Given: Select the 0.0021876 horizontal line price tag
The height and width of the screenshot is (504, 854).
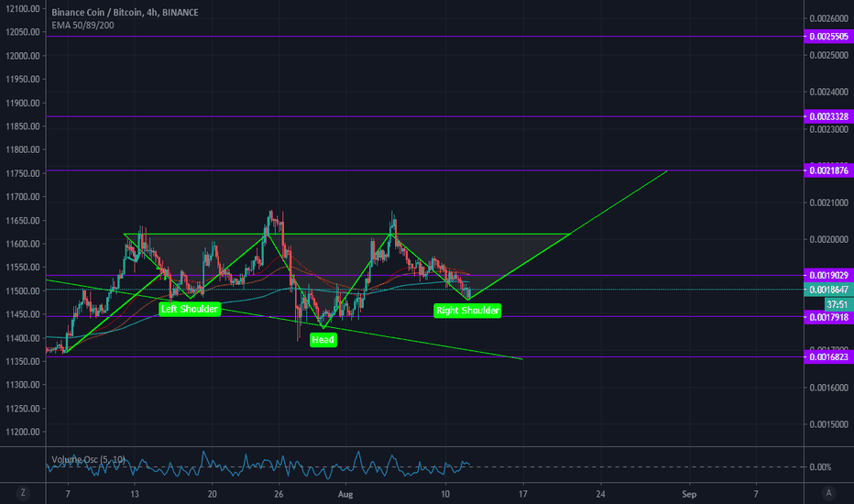Looking at the screenshot, I should [828, 170].
